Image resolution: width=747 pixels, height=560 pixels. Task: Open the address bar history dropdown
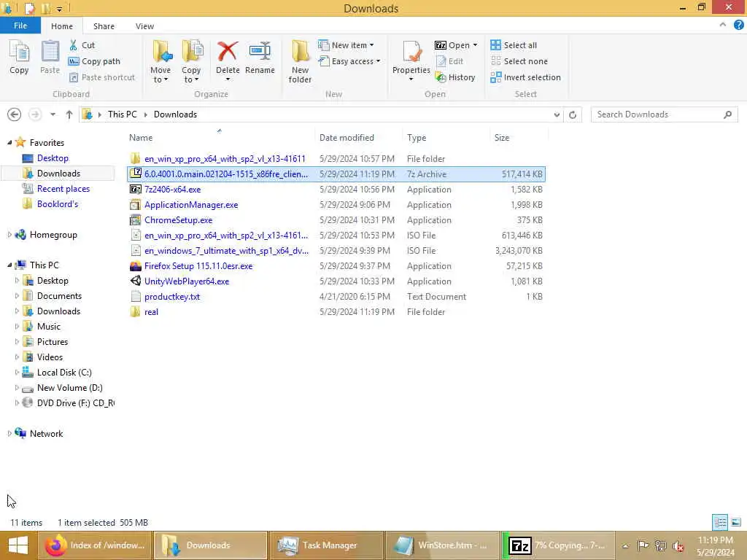(557, 114)
